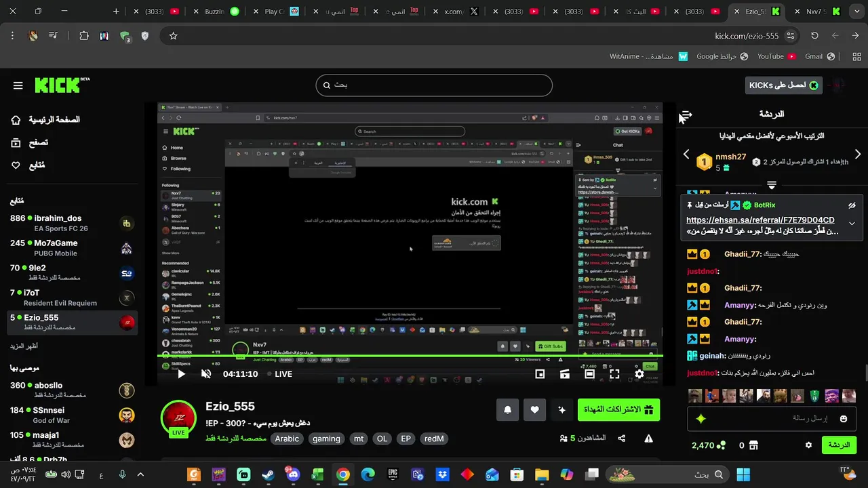Click the KICK beta logo
Image resolution: width=868 pixels, height=488 pixels.
pyautogui.click(x=62, y=85)
